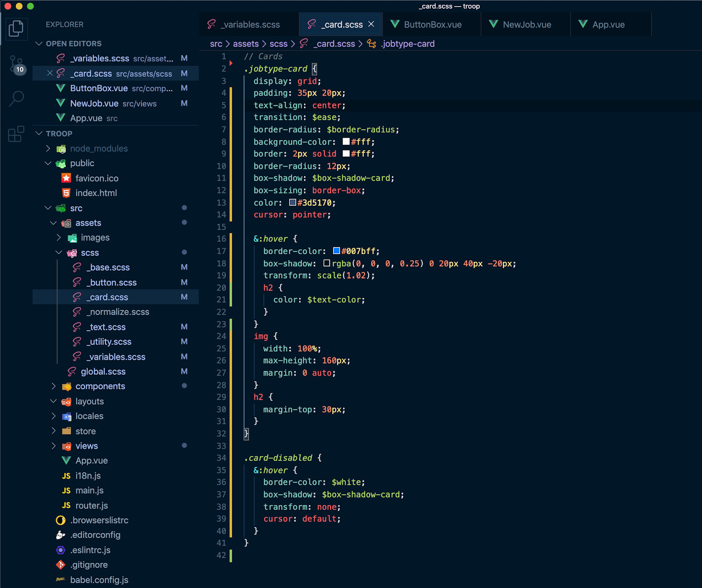This screenshot has width=702, height=588.
Task: Open the assets breadcrumb link
Action: click(x=246, y=44)
